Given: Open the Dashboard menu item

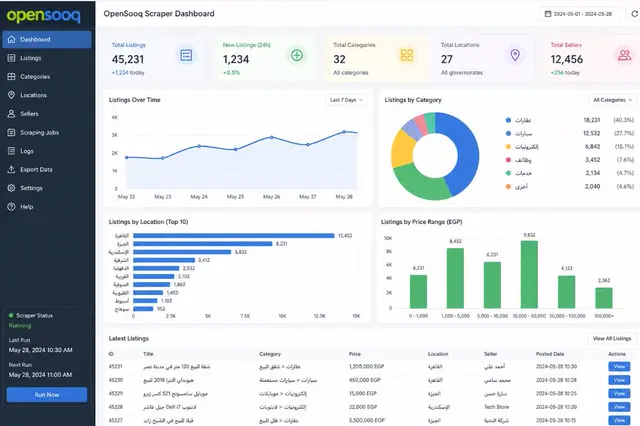Looking at the screenshot, I should (x=47, y=40).
